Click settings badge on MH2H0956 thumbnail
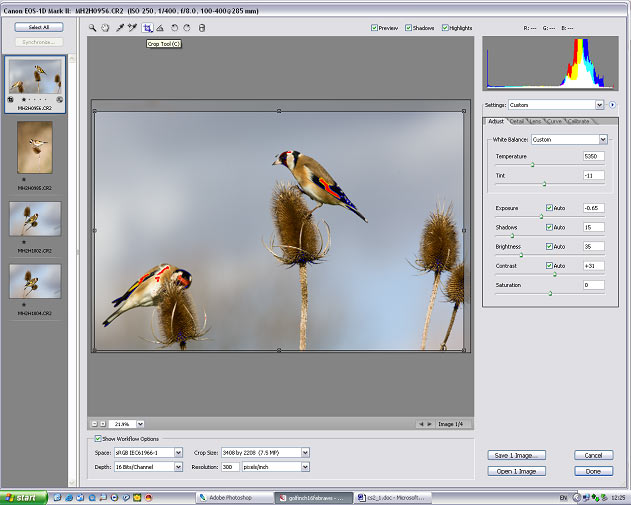631x505 pixels. tap(60, 99)
